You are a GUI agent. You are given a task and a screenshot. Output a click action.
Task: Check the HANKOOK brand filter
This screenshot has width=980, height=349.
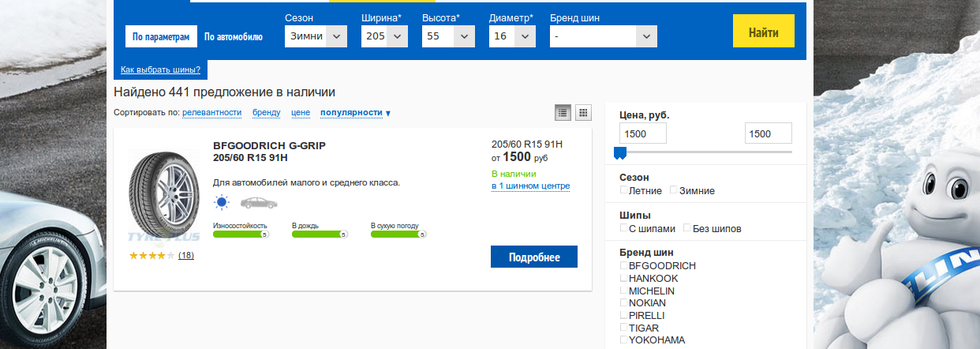click(x=624, y=278)
